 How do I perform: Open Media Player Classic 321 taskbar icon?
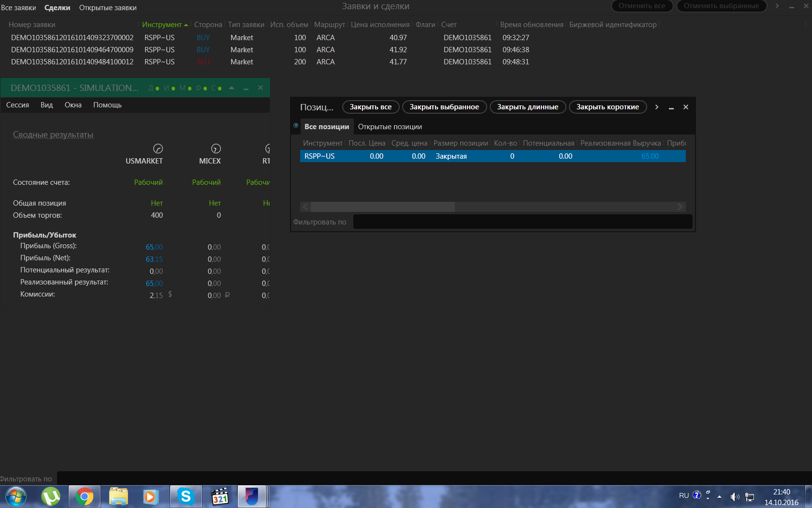point(220,497)
